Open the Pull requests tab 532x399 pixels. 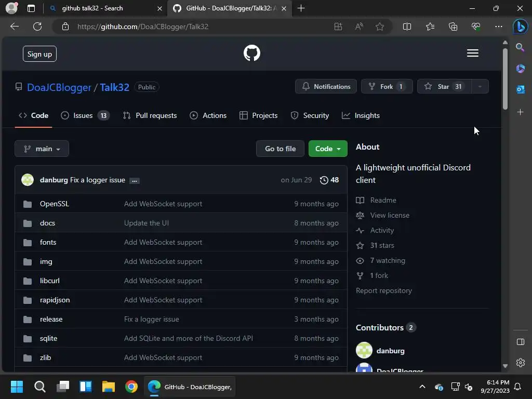pyautogui.click(x=150, y=116)
